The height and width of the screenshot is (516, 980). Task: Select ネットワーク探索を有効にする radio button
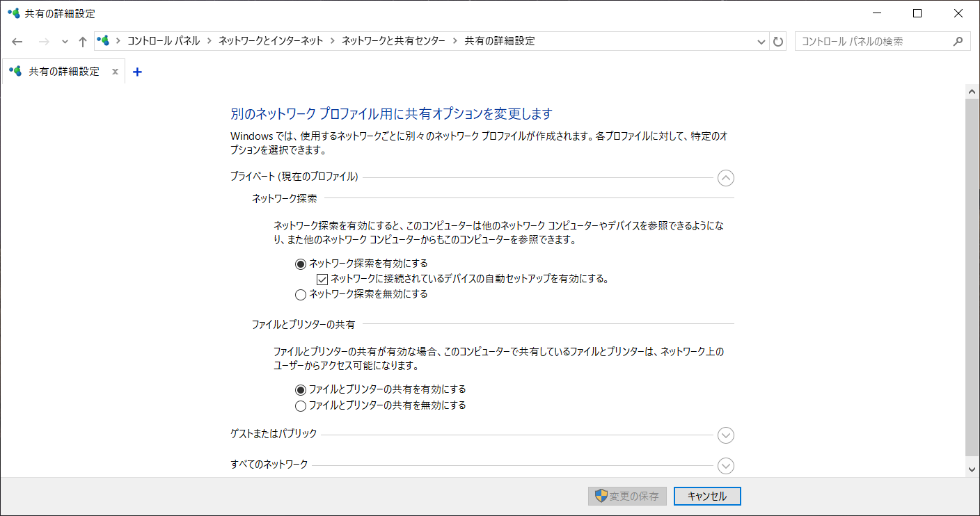[x=301, y=264]
